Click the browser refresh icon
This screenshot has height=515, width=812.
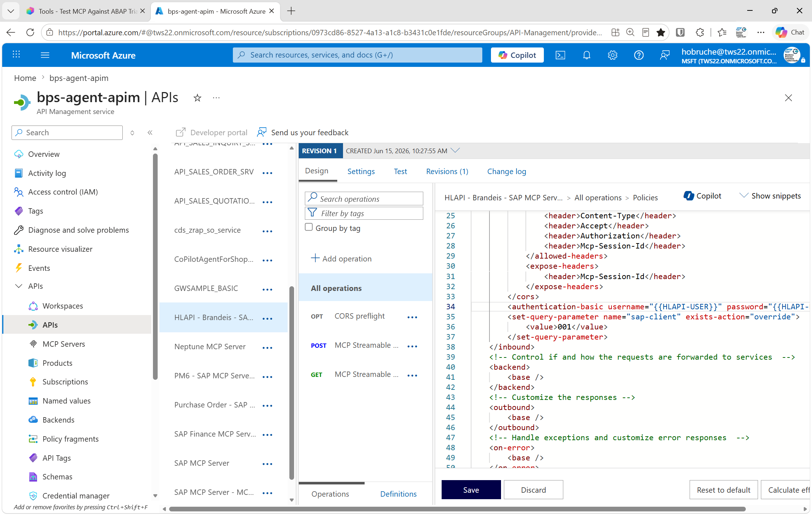coord(30,32)
